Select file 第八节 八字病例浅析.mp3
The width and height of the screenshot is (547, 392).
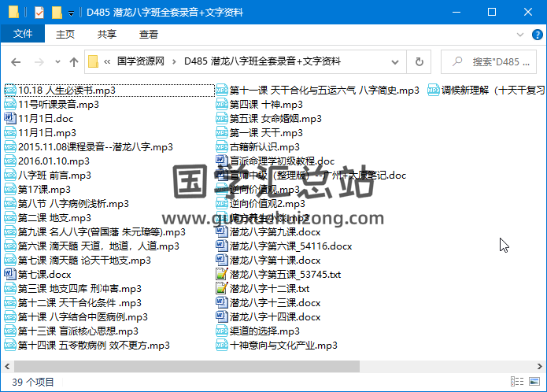point(67,203)
